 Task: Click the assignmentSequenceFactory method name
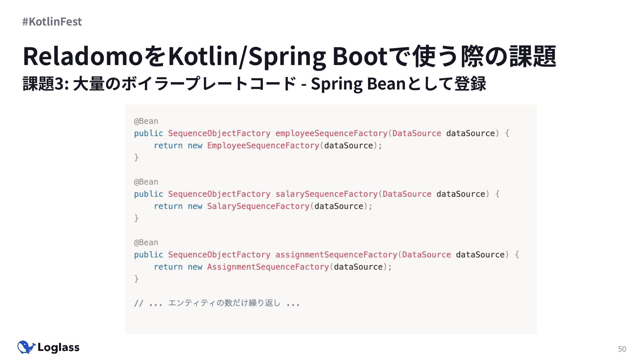336,255
